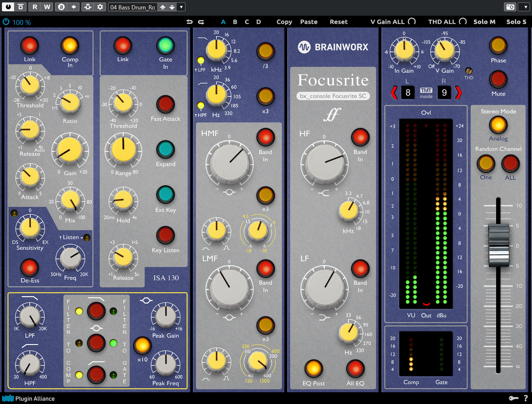The height and width of the screenshot is (404, 532).
Task: Select previous TMT channel with left red arrow
Action: click(x=394, y=93)
